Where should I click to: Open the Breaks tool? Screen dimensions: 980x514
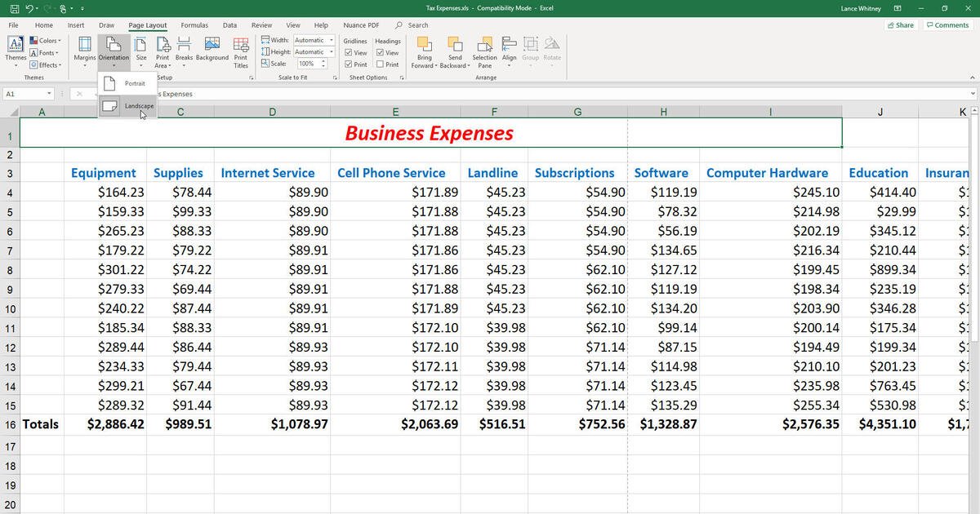point(184,51)
